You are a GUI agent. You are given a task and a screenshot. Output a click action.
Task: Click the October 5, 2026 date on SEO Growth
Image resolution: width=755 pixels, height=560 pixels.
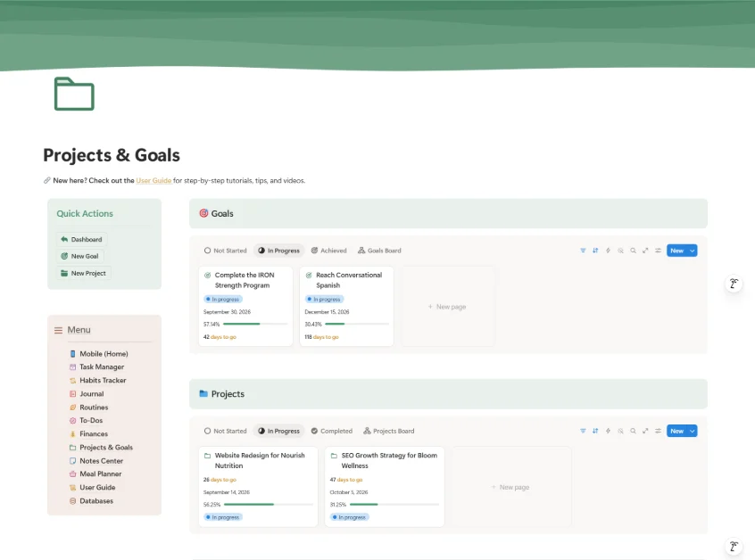coord(349,492)
